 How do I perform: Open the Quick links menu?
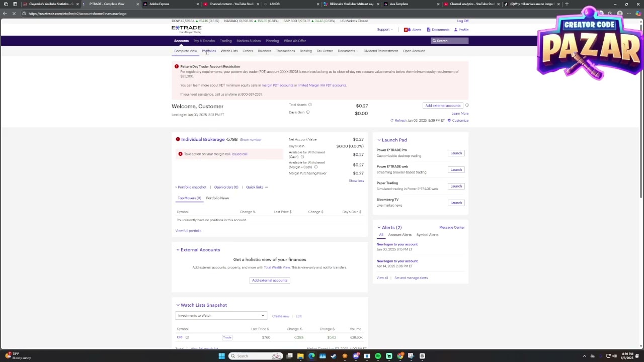point(257,187)
